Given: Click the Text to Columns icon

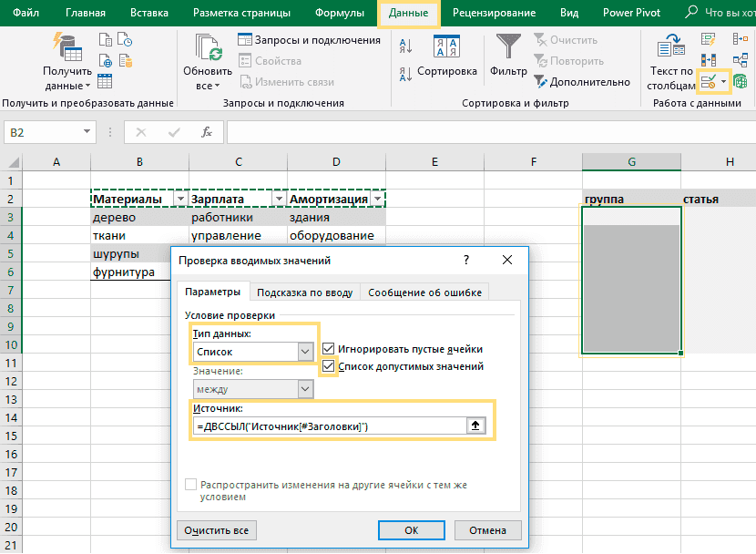Looking at the screenshot, I should click(671, 46).
